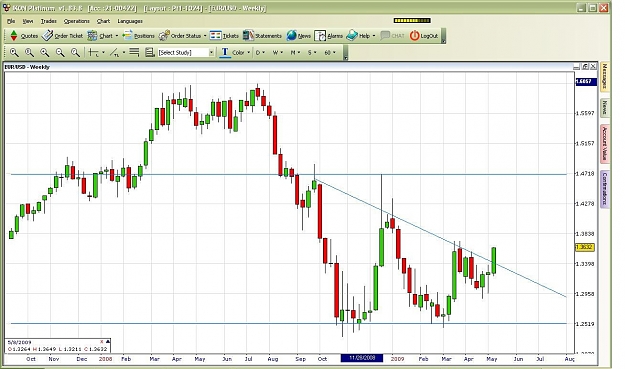Screen dimensions: 625x369
Task: Select the T text annotation tool
Action: click(225, 52)
